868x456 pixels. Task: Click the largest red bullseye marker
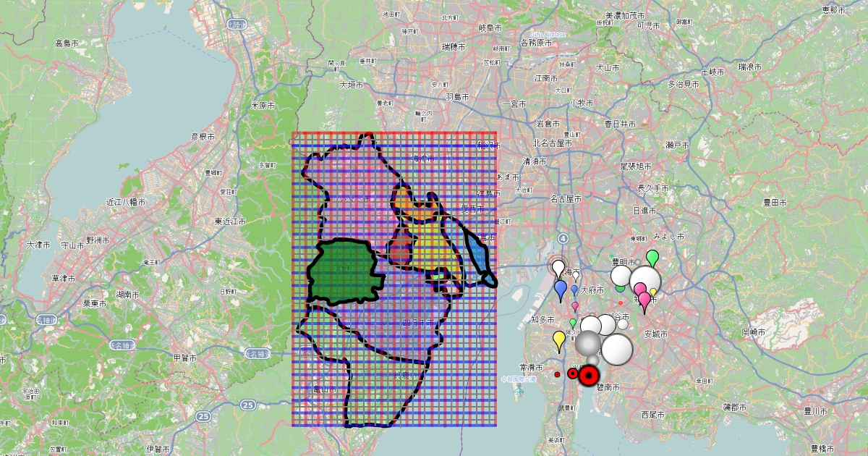coord(590,374)
